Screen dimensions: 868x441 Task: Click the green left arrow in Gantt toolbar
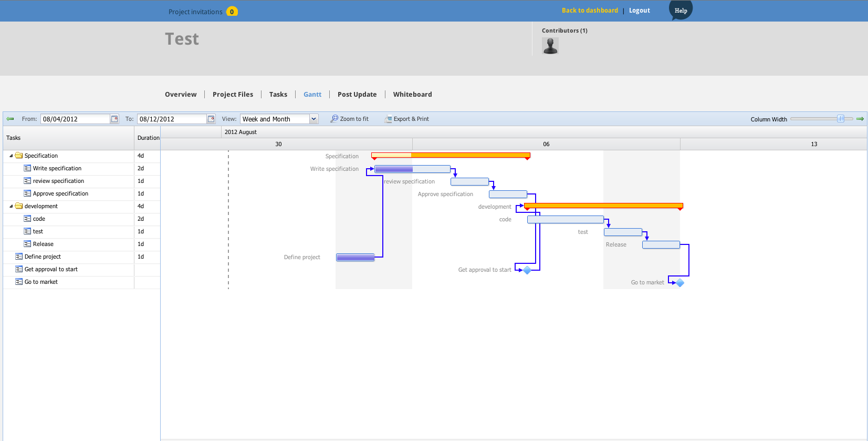coord(10,119)
